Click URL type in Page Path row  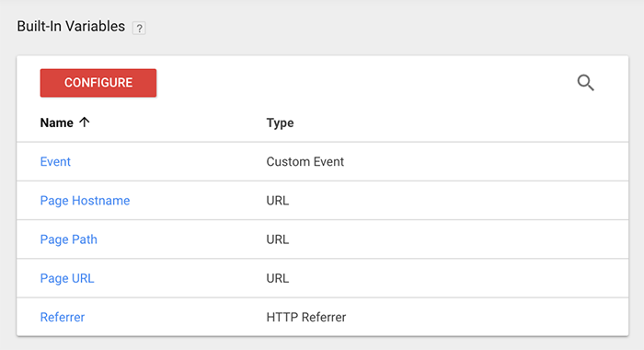278,239
